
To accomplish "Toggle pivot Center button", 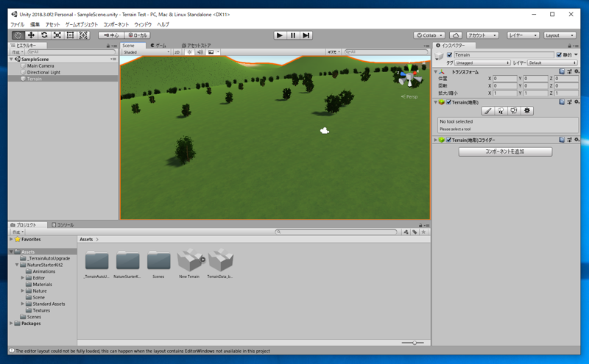I will click(111, 35).
